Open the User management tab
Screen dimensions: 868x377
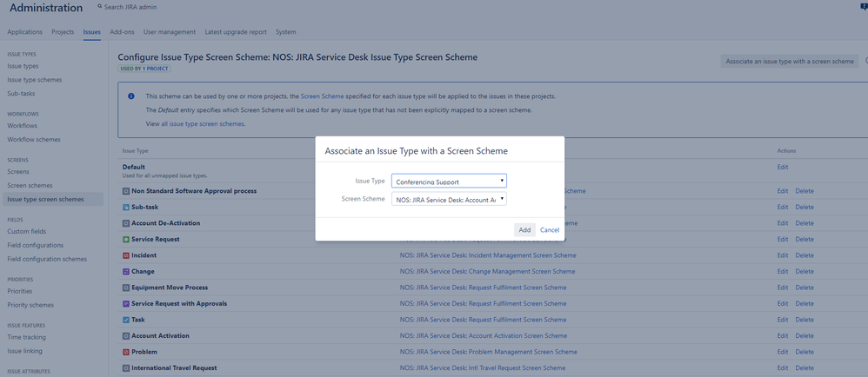(170, 32)
